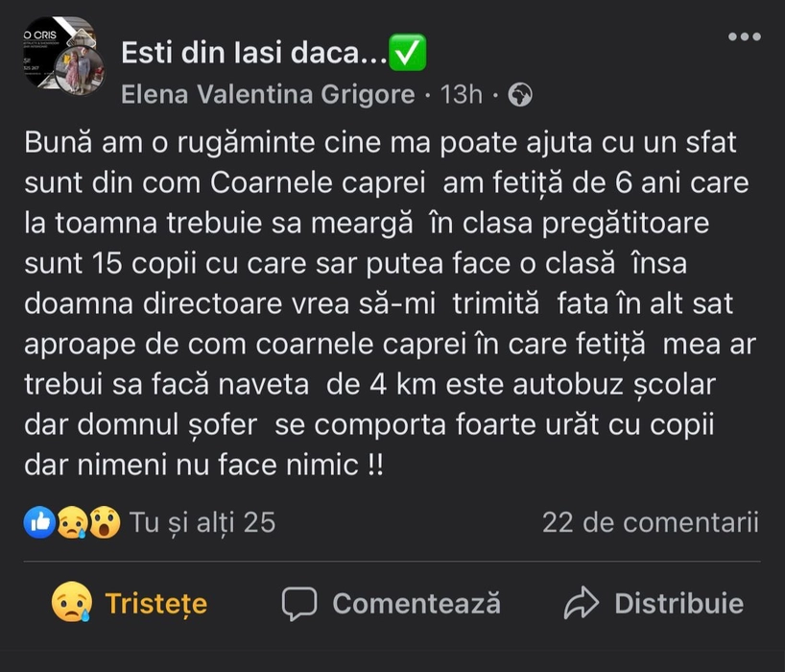Image resolution: width=785 pixels, height=672 pixels.
Task: Show who reacted via "Tu și alți 25"
Action: click(202, 522)
